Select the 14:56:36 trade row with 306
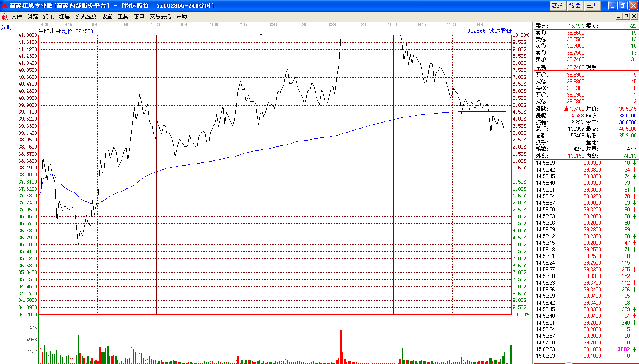 pyautogui.click(x=586, y=290)
